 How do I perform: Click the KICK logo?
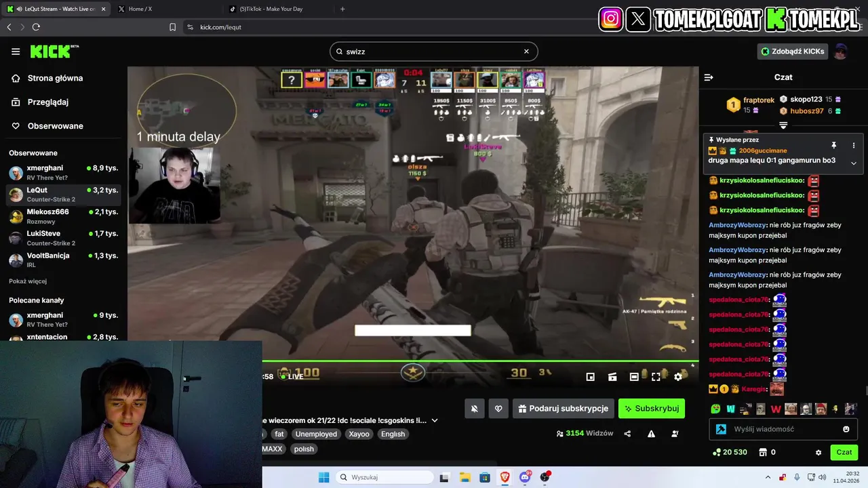54,52
